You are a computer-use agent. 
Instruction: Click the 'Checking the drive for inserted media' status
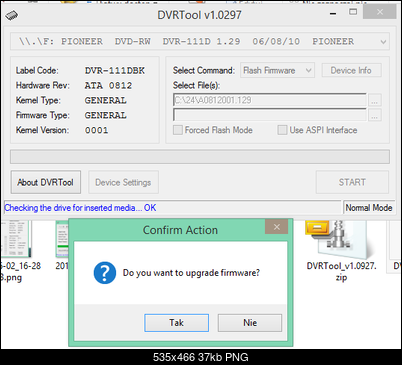coord(80,208)
